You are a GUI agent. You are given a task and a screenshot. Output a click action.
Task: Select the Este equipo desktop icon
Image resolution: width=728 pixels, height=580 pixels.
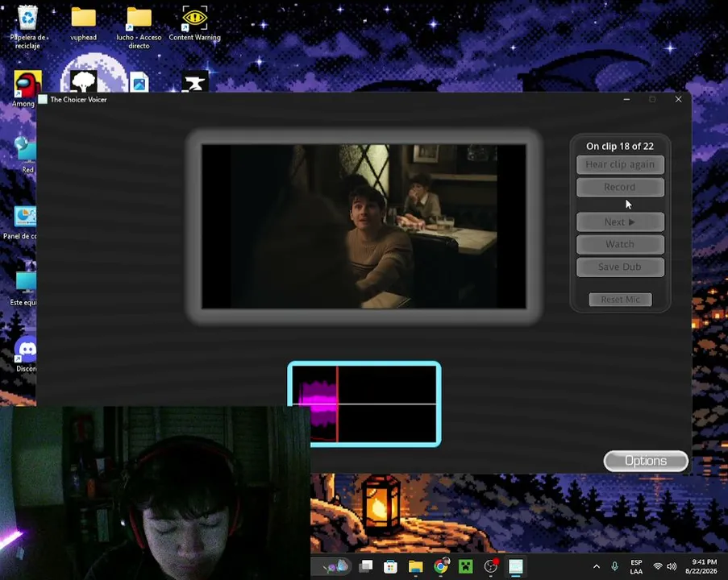[x=24, y=288]
